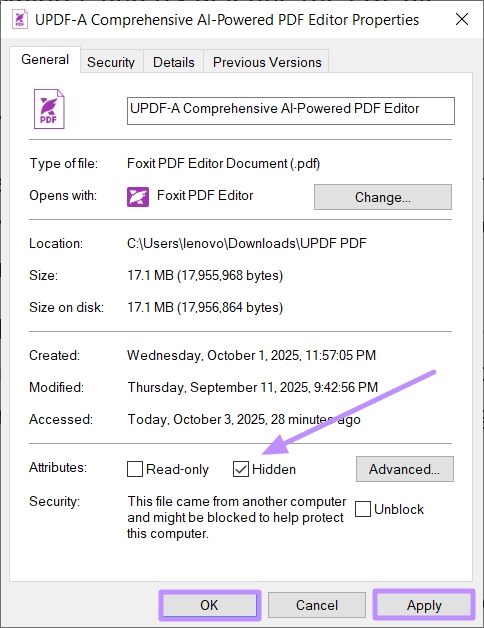Viewport: 484px width, 628px height.
Task: Click Change... to pick another opening app
Action: click(x=383, y=197)
